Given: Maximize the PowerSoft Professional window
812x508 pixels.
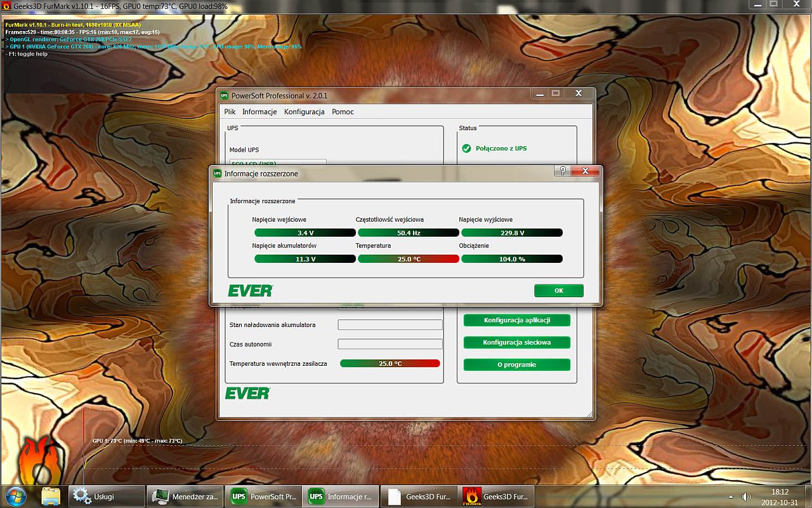Looking at the screenshot, I should [x=556, y=93].
